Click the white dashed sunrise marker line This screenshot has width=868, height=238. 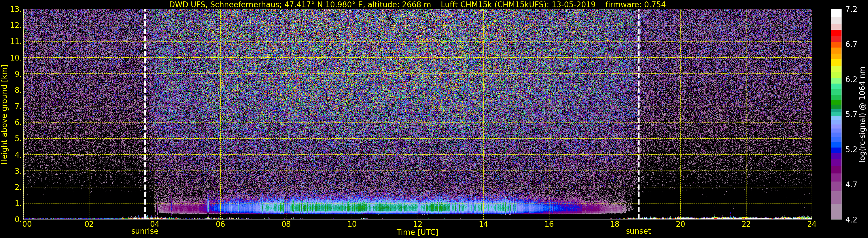pos(145,114)
